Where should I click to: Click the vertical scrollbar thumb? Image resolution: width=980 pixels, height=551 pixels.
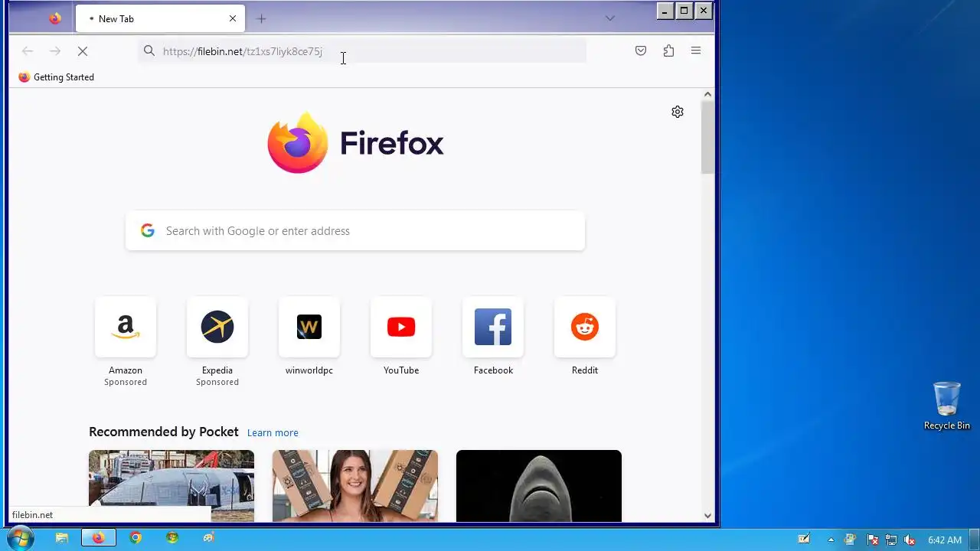tap(707, 136)
